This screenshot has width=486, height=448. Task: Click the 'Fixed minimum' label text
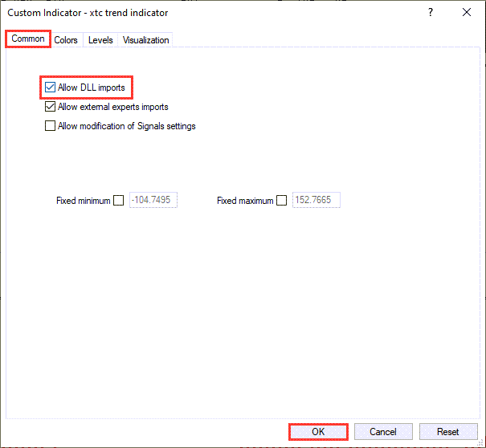[83, 201]
